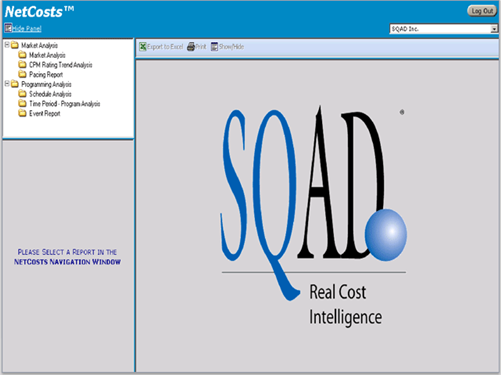Click the SQAD Real Cost Intelligence logo
501x375 pixels.
[x=313, y=216]
